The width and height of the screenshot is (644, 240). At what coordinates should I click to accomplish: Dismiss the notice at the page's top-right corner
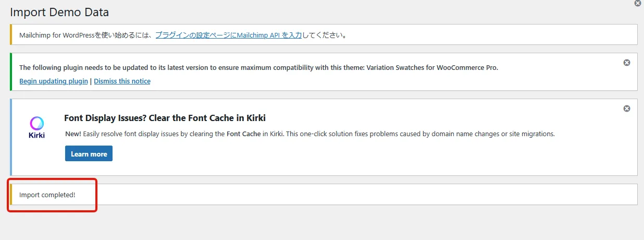638,3
